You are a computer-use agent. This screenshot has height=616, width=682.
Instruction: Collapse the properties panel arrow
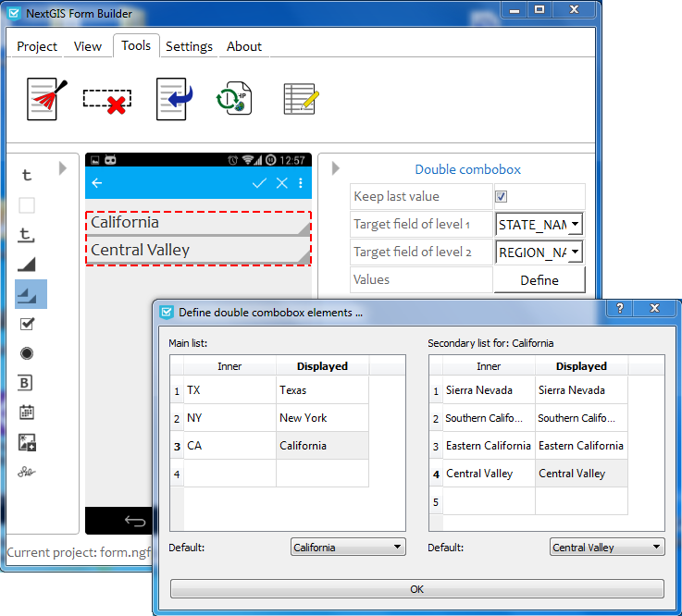(335, 168)
